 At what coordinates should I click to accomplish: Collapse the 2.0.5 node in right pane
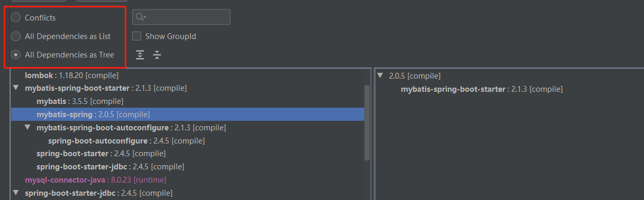(381, 76)
